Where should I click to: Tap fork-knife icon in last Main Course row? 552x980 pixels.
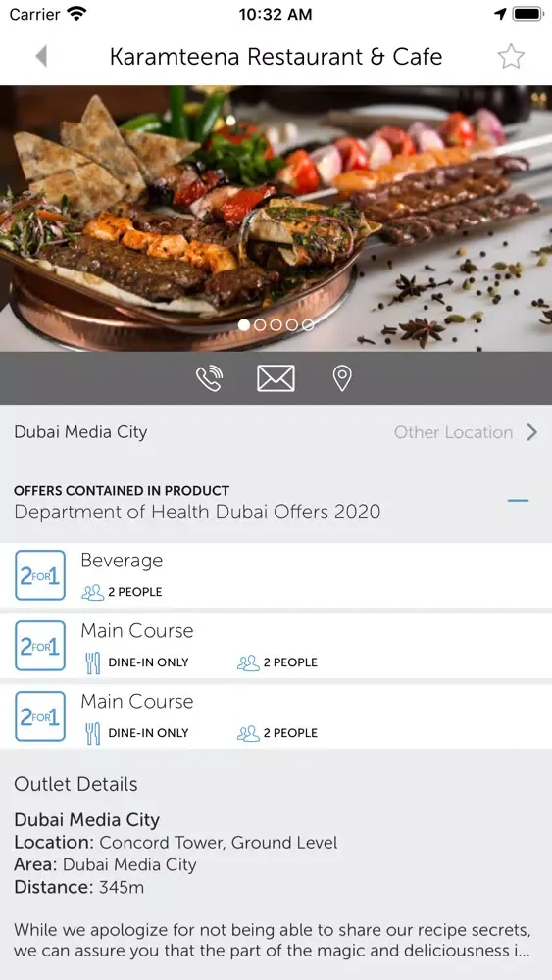(92, 733)
